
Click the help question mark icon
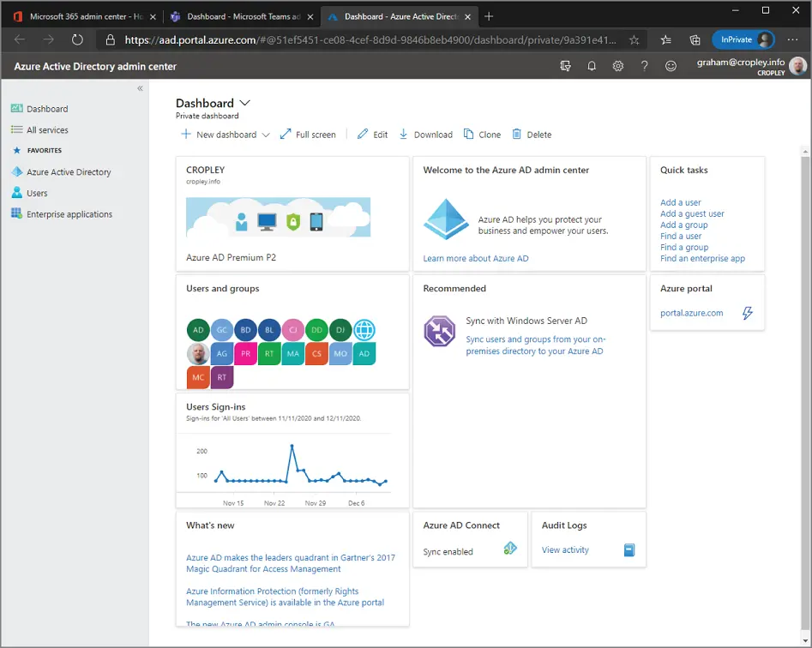pyautogui.click(x=645, y=66)
